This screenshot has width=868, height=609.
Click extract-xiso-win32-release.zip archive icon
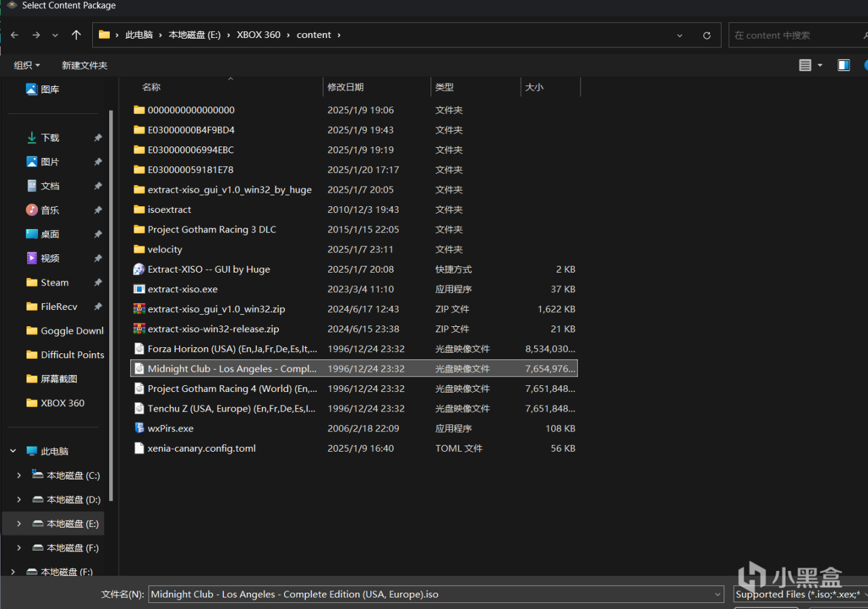[x=139, y=329]
